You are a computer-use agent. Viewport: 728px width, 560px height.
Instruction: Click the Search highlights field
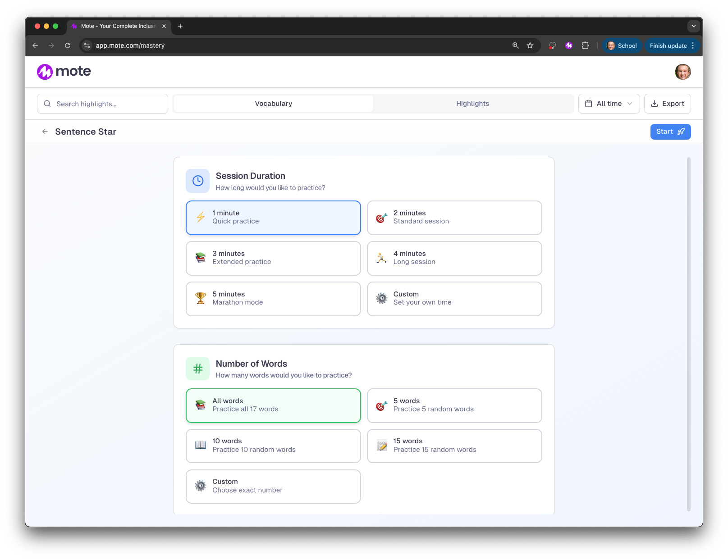(102, 104)
